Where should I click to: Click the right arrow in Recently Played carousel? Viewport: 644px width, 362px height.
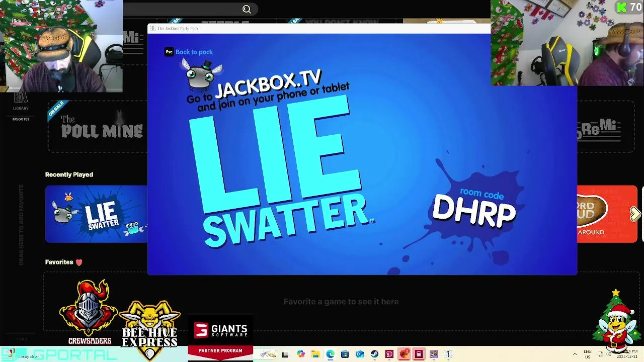(x=634, y=214)
